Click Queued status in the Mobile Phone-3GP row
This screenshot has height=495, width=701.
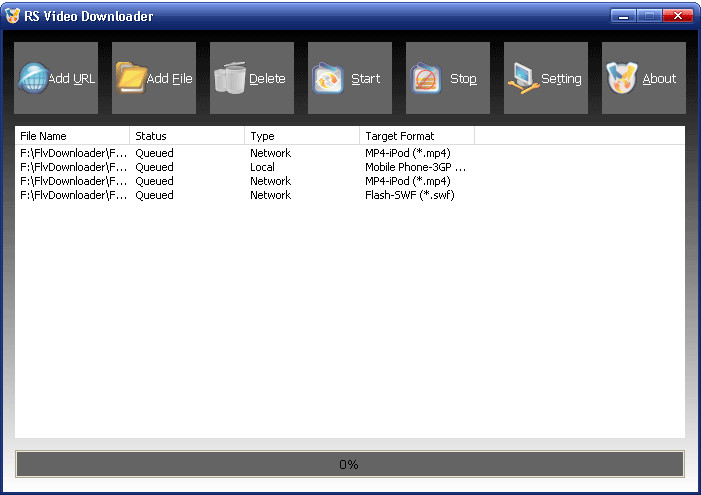(x=154, y=167)
